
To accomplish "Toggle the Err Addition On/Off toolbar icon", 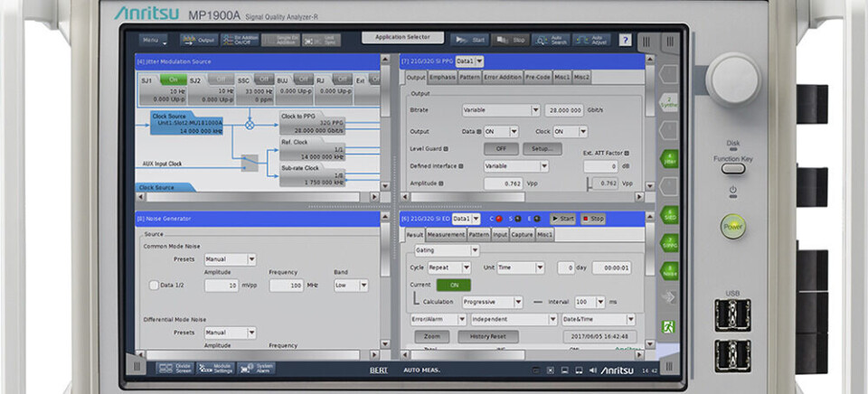I will point(240,41).
